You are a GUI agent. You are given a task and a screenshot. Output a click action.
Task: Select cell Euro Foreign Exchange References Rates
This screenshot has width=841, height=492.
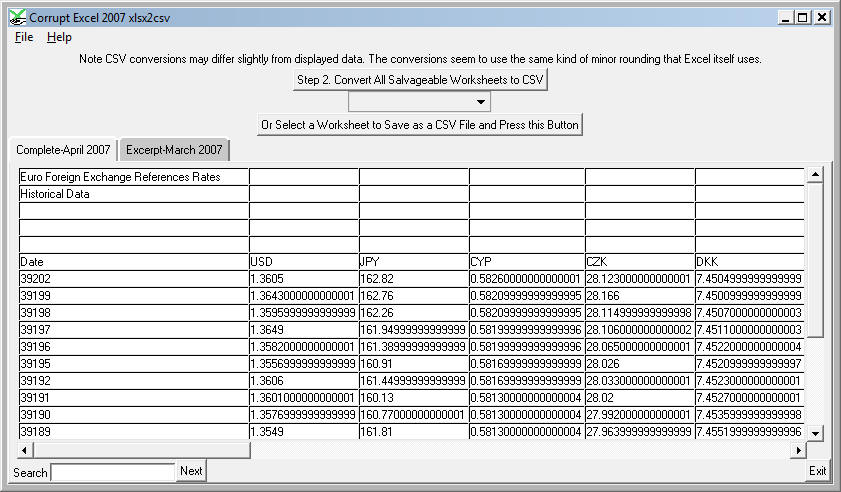[134, 177]
